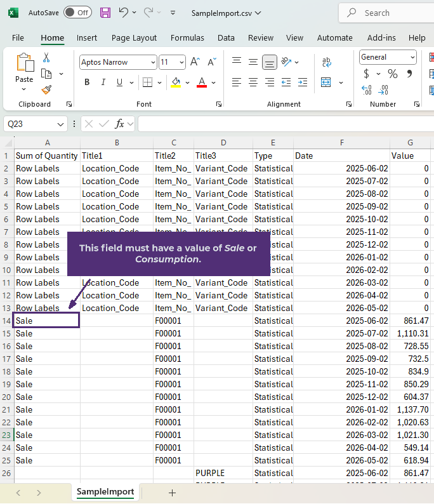This screenshot has height=504, width=434.
Task: Click the yellow Fill Color swatch button
Action: pos(176,83)
